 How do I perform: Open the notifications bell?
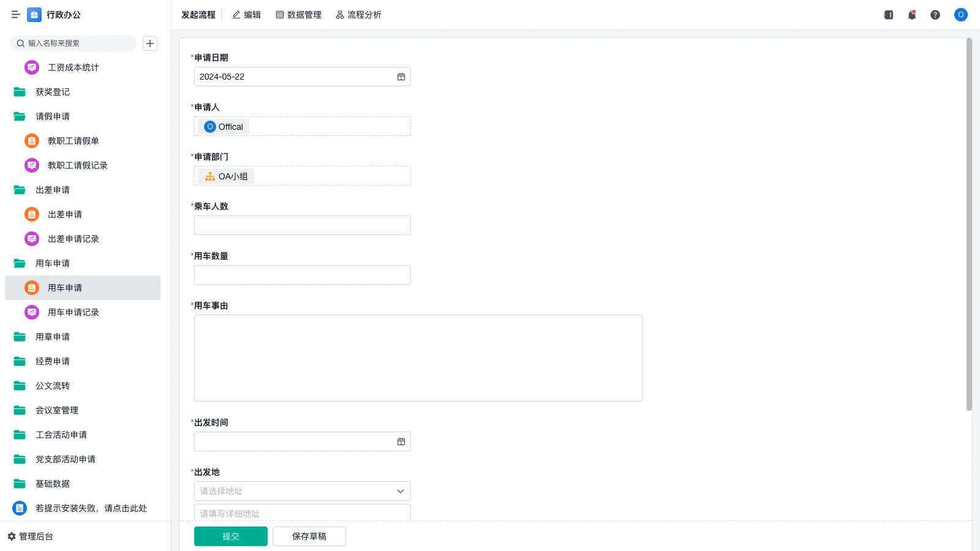pyautogui.click(x=912, y=15)
